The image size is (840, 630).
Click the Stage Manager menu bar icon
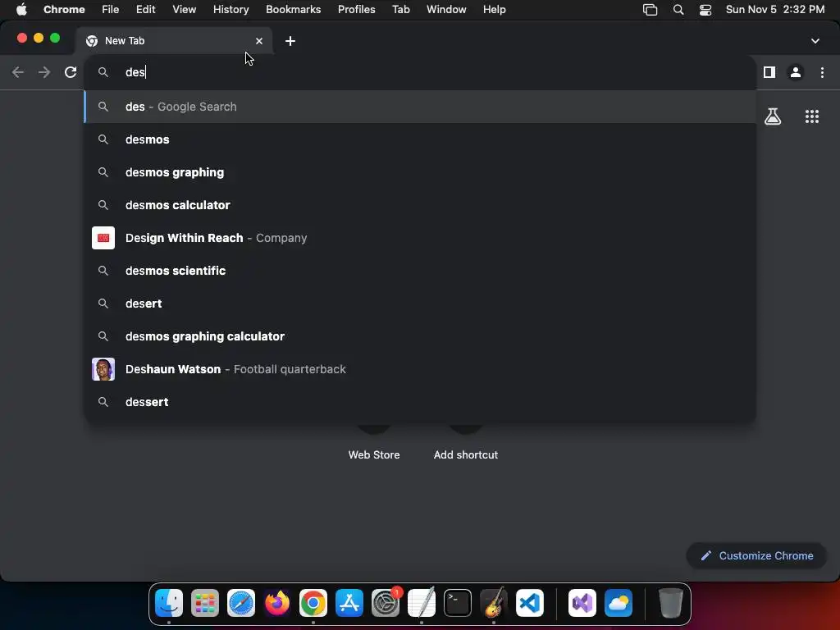(650, 10)
